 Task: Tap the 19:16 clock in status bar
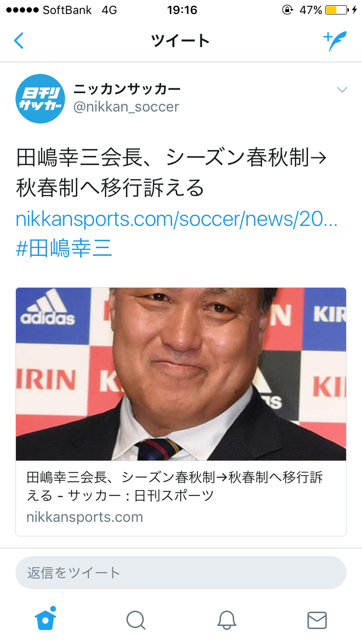pyautogui.click(x=182, y=10)
